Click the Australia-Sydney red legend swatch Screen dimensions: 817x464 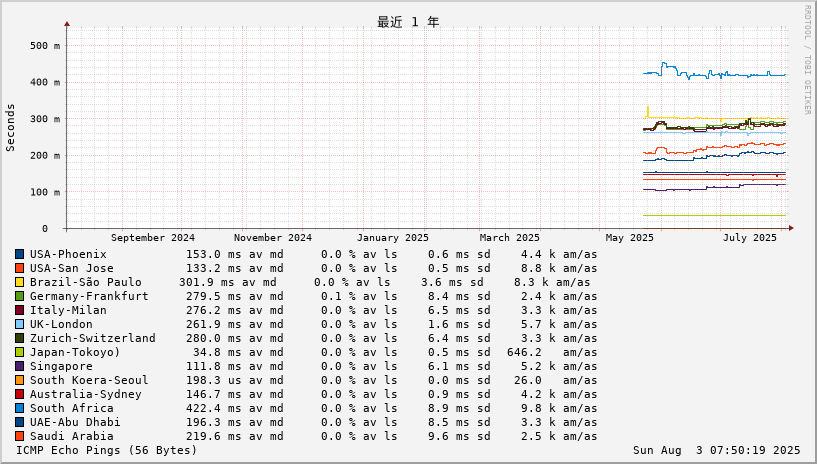click(19, 394)
